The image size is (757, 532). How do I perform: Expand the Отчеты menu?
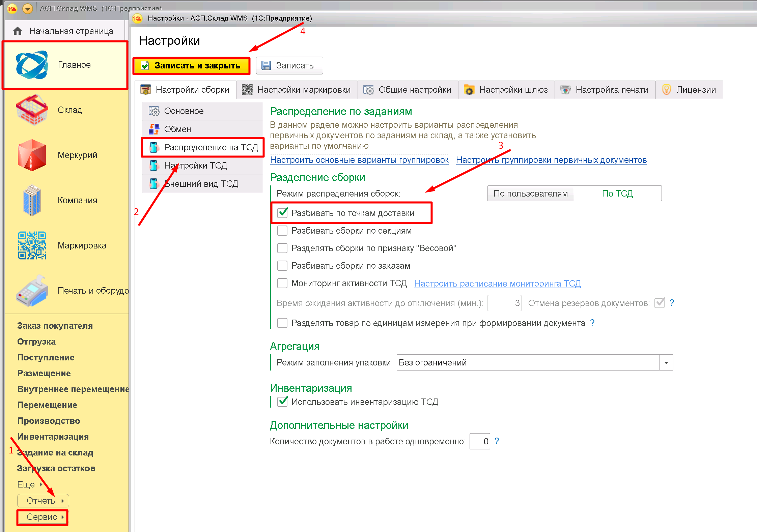tap(43, 501)
